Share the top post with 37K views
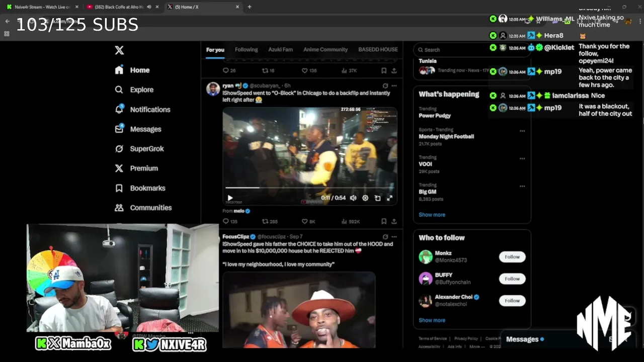 [394, 70]
